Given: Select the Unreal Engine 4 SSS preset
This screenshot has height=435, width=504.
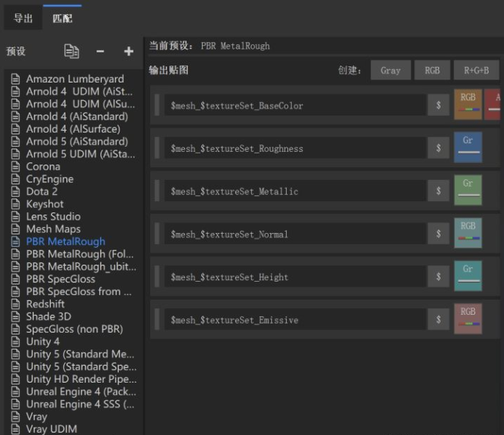Looking at the screenshot, I should pyautogui.click(x=80, y=404).
